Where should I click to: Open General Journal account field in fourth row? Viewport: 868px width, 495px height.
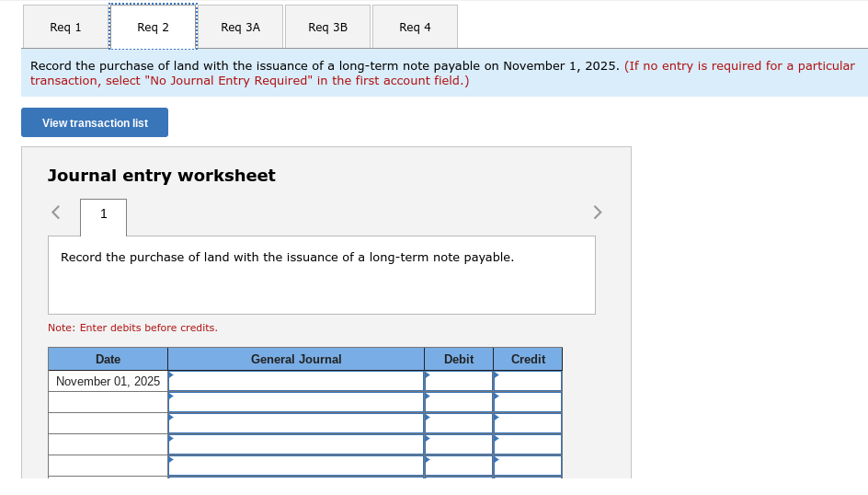tap(296, 444)
